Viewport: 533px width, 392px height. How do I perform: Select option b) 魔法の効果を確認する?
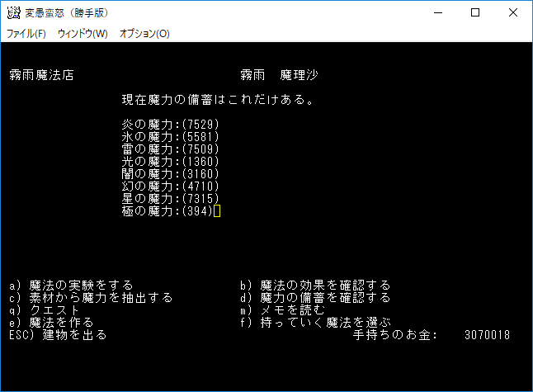(x=315, y=286)
